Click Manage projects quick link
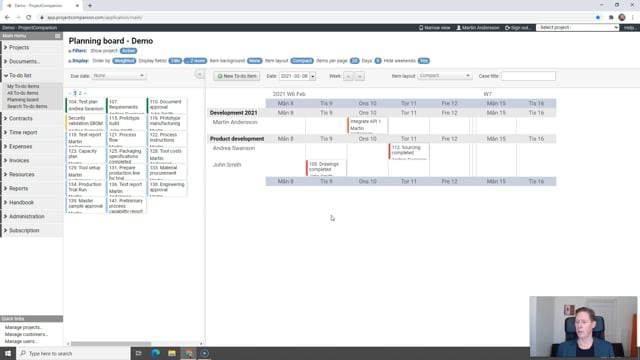The width and height of the screenshot is (640, 360). tap(24, 327)
